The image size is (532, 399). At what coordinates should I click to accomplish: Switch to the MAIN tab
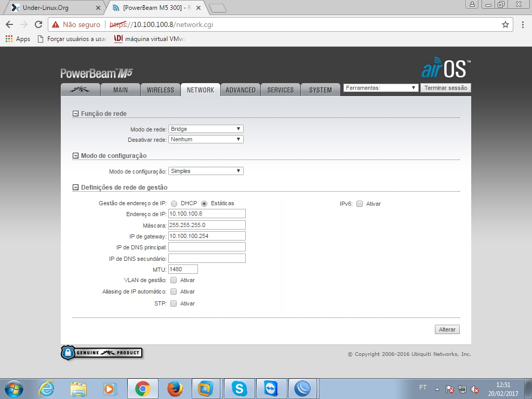click(x=121, y=90)
